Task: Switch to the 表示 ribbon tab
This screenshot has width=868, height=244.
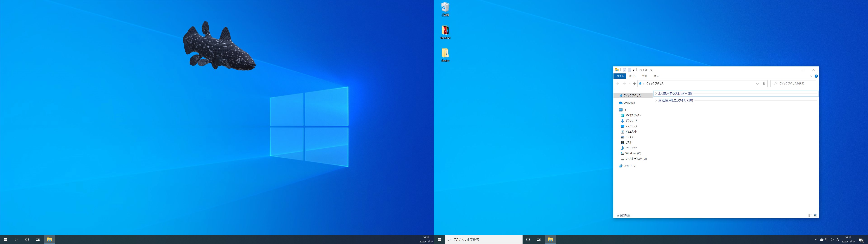Action: tap(656, 76)
